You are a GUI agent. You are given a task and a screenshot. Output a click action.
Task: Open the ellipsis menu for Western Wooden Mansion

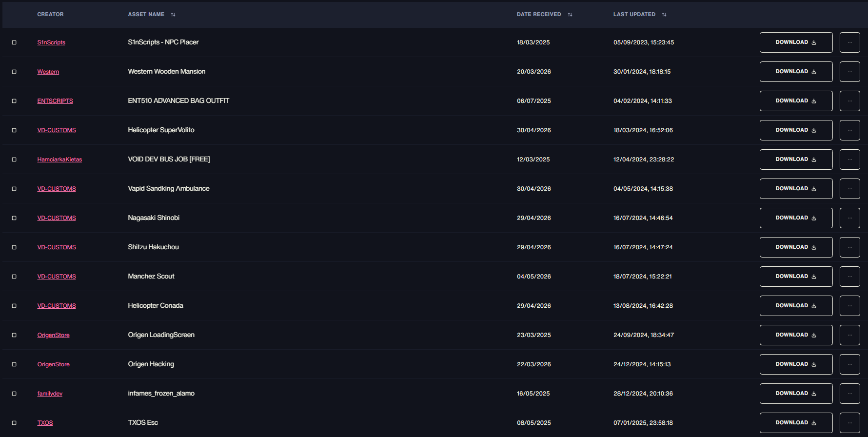(849, 72)
